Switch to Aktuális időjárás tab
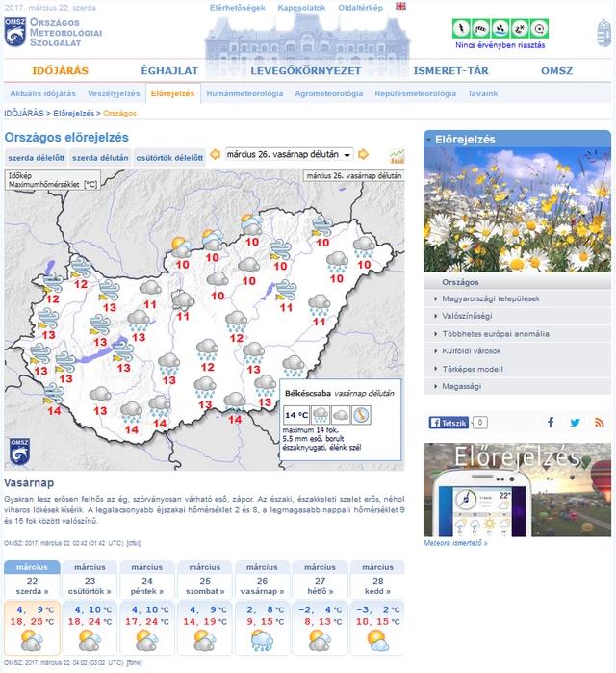Image resolution: width=616 pixels, height=673 pixels. pos(43,93)
